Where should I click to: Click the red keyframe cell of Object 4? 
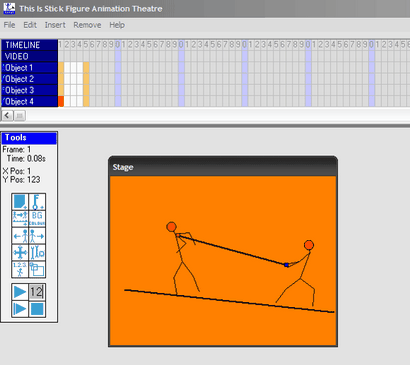coord(61,101)
